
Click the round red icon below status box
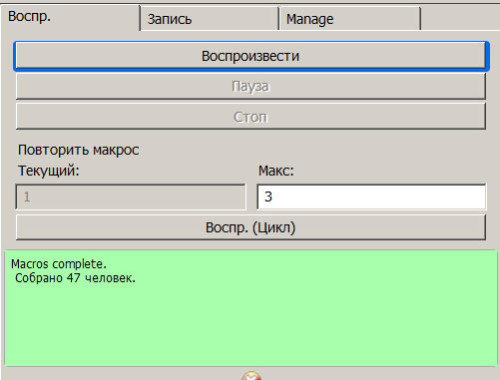click(x=251, y=376)
